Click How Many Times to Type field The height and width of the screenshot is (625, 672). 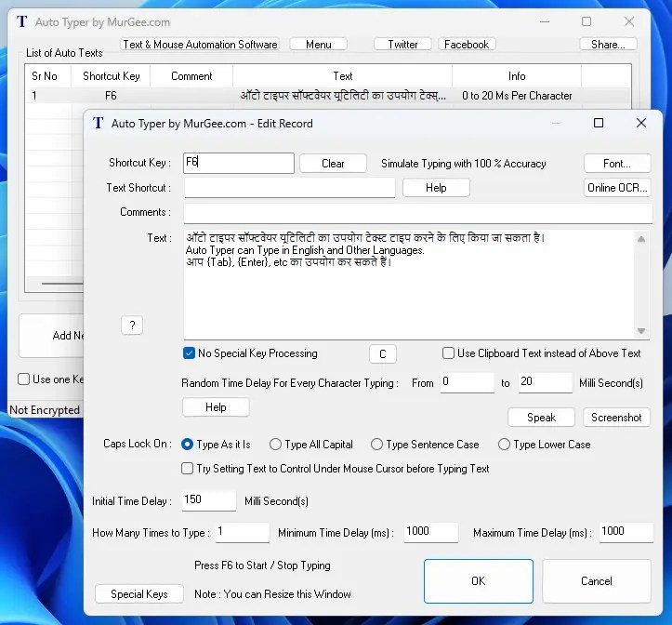tap(243, 532)
